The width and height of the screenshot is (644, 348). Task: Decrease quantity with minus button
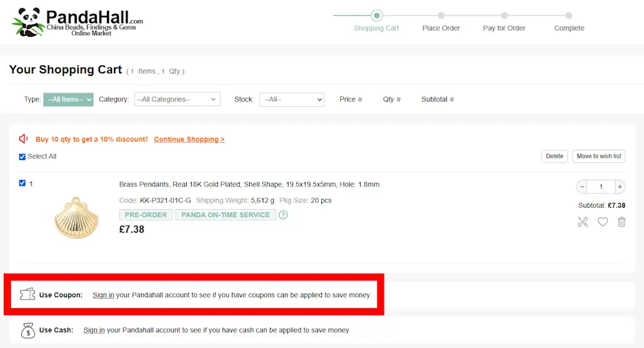coord(582,187)
